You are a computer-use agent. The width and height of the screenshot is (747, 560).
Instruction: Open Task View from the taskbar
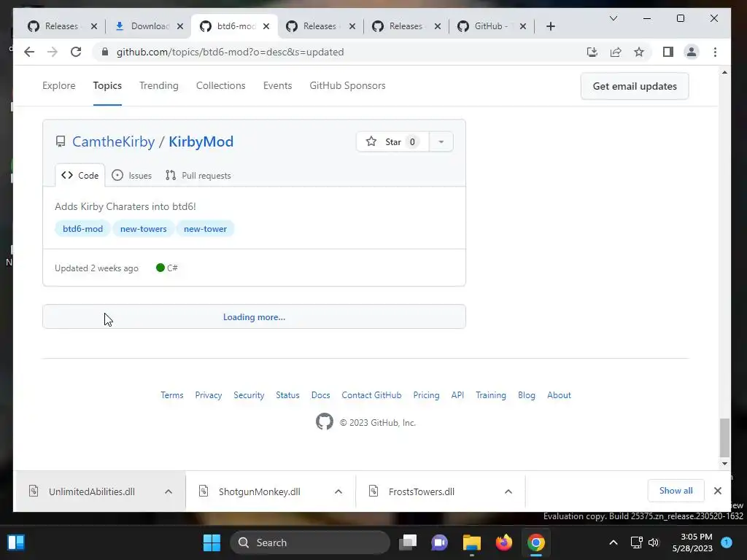408,542
